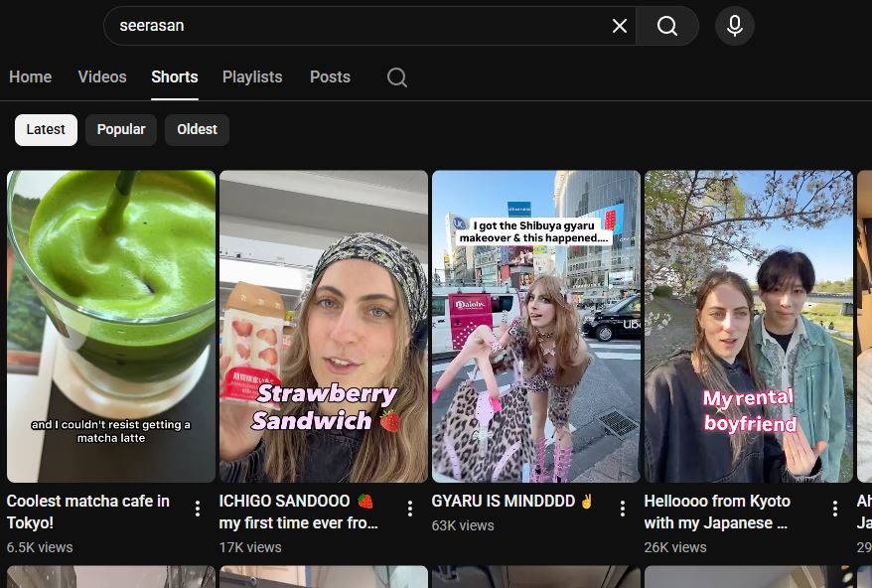Open channel search magnifier next to Posts

point(397,77)
